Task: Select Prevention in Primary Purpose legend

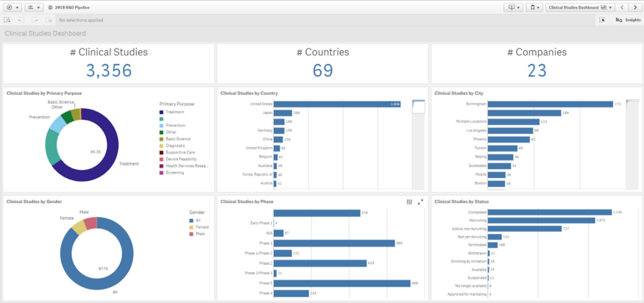Action: [172, 126]
